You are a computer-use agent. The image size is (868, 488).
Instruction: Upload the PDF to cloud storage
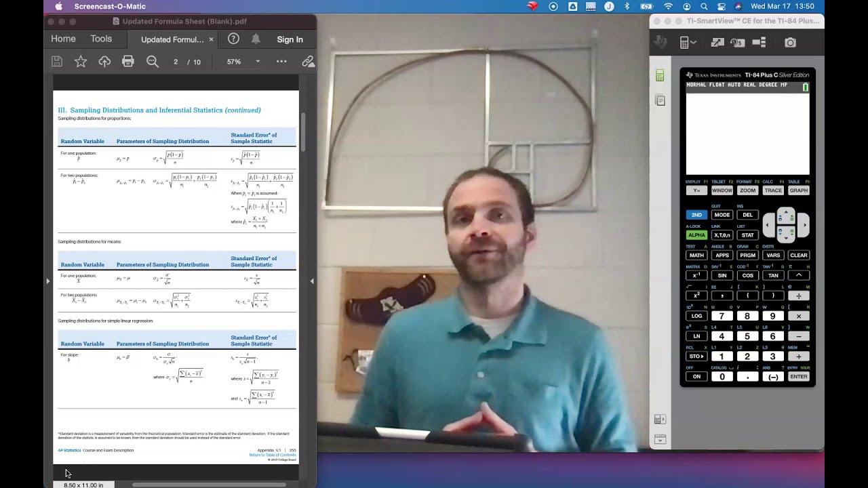point(104,62)
